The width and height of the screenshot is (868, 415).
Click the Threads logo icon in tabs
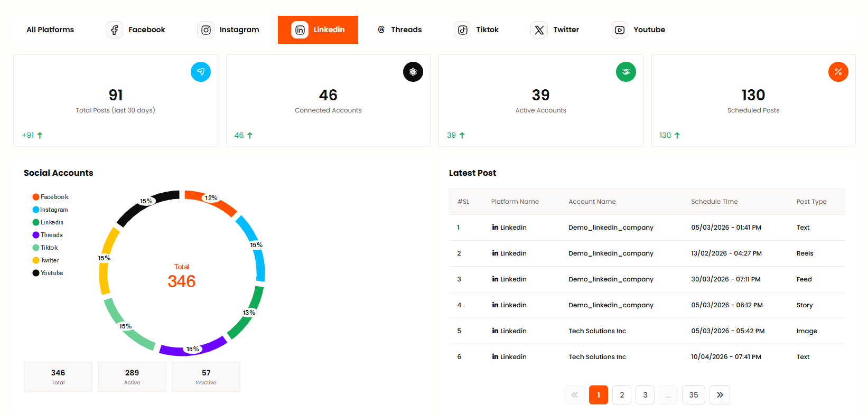pyautogui.click(x=381, y=30)
